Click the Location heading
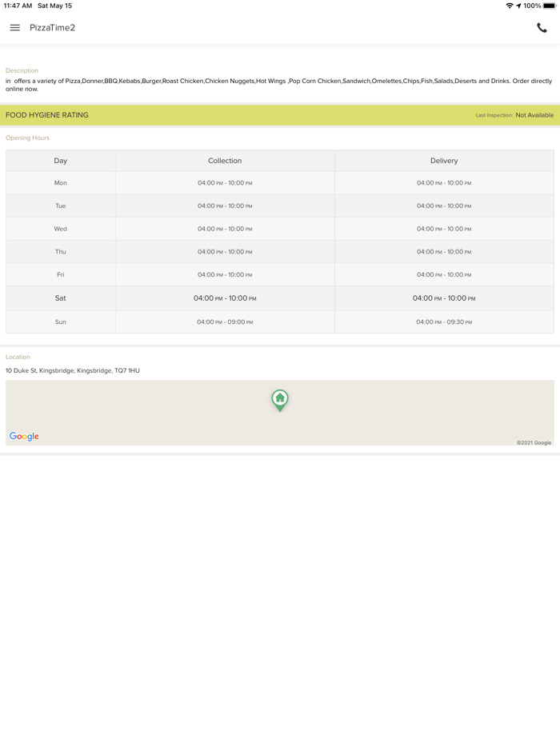560x747 pixels. tap(18, 357)
